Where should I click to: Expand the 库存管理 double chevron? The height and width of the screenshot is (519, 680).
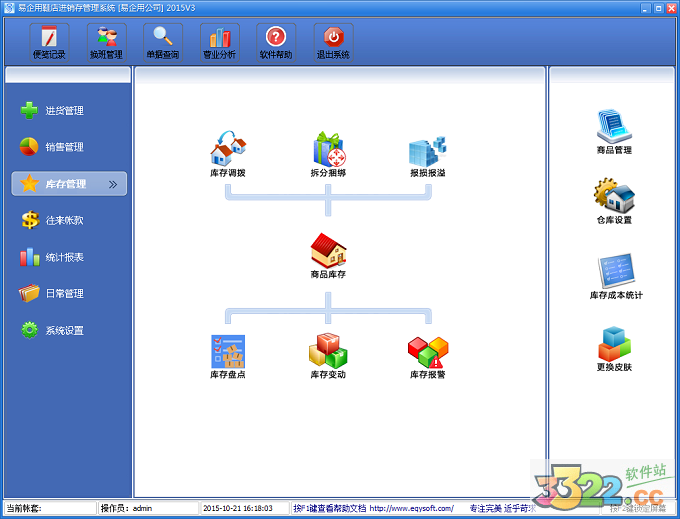click(113, 184)
